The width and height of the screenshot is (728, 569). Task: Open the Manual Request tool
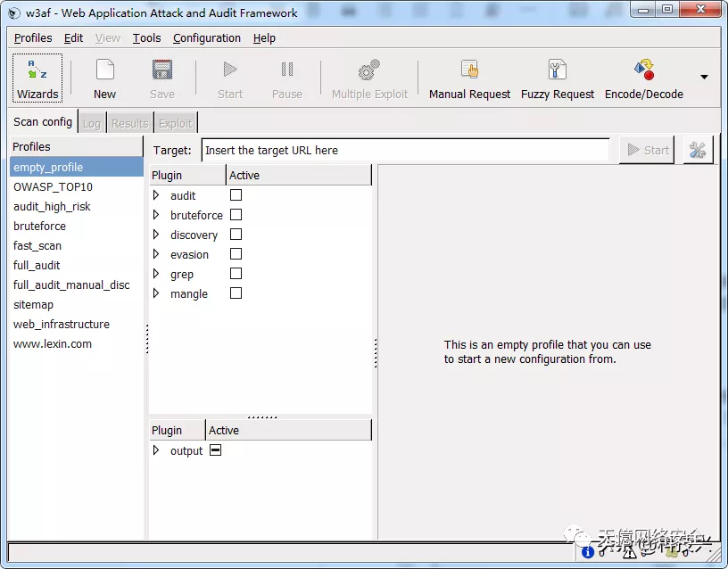[469, 70]
